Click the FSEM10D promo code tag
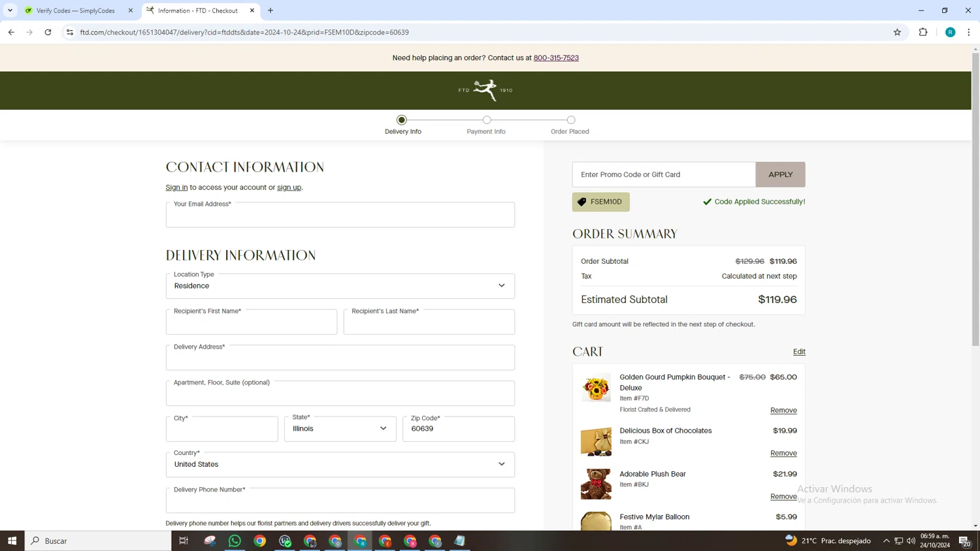The height and width of the screenshot is (551, 980). [x=600, y=202]
